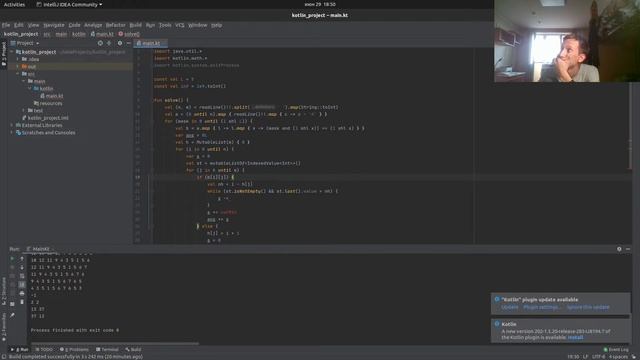Open the Tools menu

pyautogui.click(x=165, y=25)
